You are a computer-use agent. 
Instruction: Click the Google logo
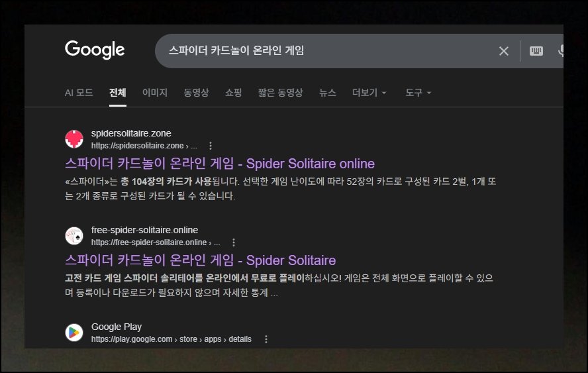95,50
